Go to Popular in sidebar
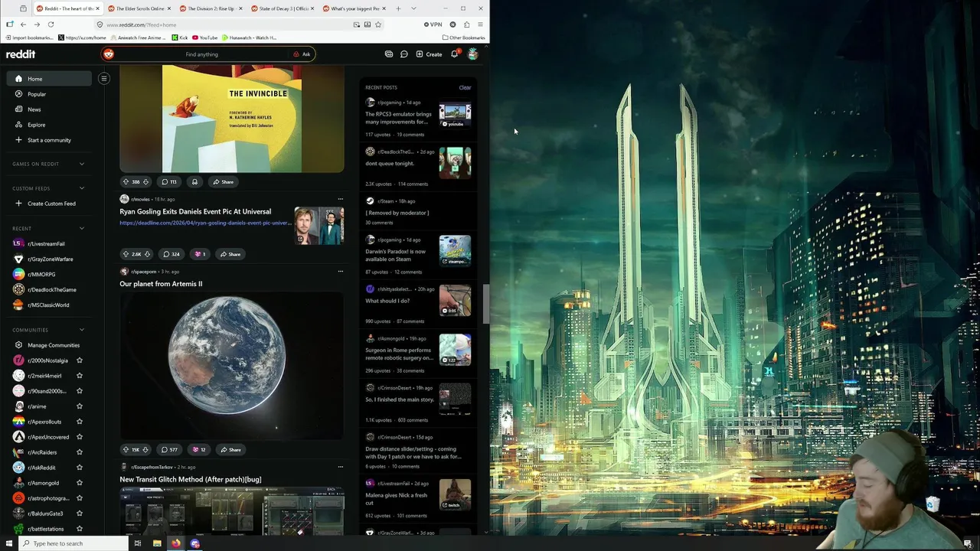 49,94
